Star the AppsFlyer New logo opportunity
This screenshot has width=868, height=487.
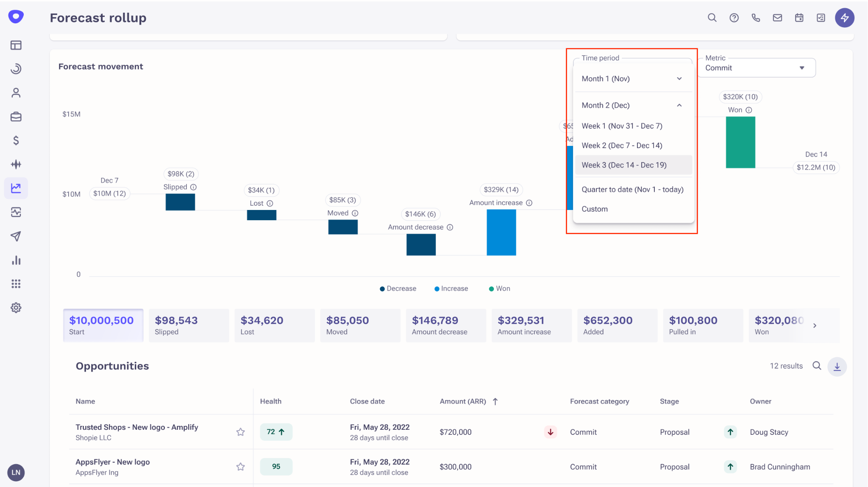click(240, 467)
